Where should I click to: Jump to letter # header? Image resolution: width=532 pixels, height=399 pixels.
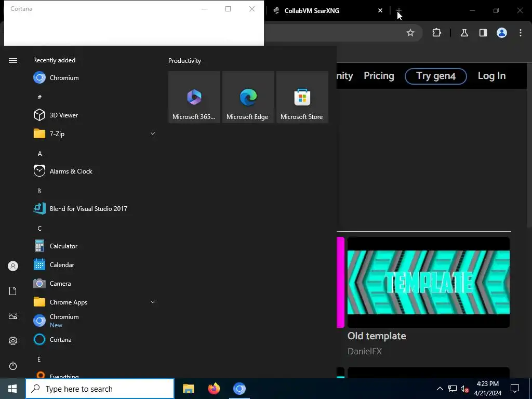[x=39, y=97]
